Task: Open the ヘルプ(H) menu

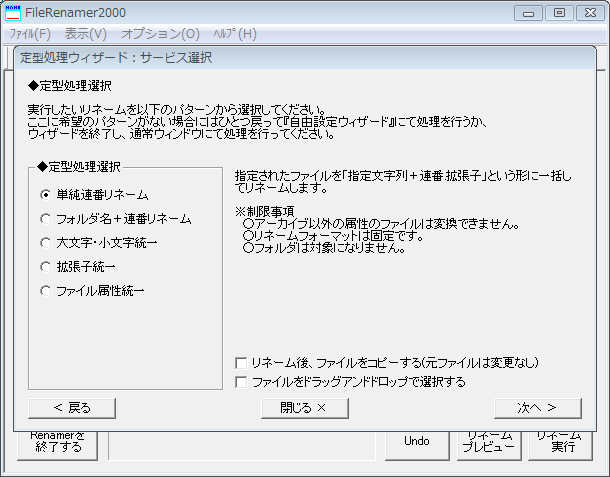Action: click(235, 34)
